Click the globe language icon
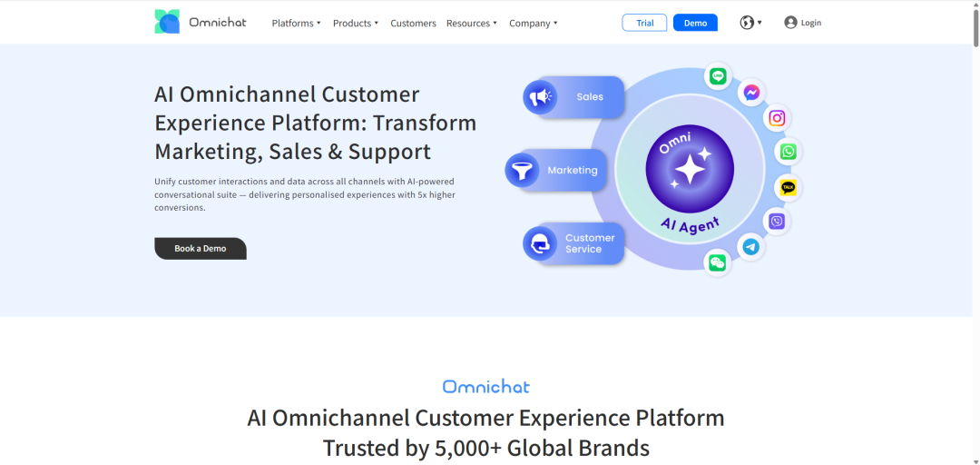980x465 pixels. coord(747,23)
